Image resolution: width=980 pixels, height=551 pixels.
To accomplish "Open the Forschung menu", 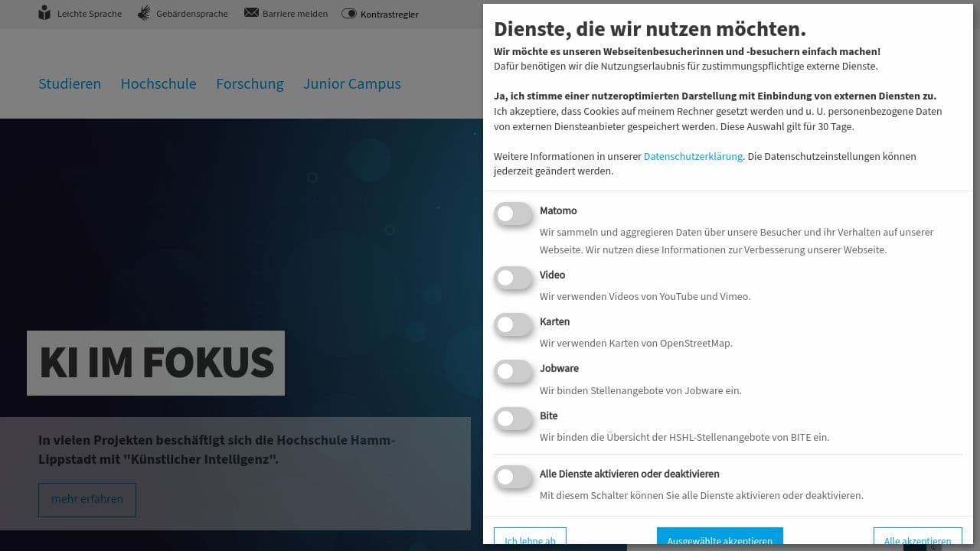I will (250, 84).
